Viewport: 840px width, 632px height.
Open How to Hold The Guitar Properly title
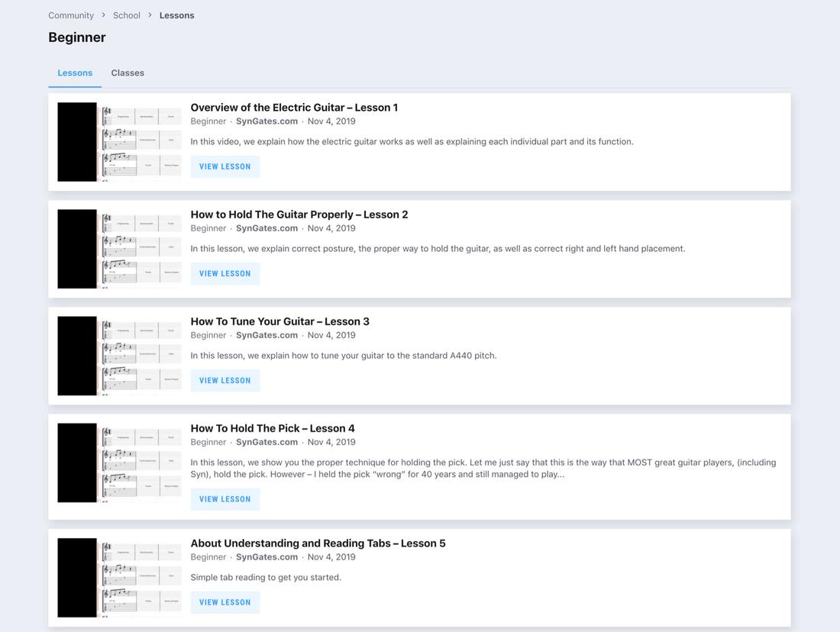(299, 214)
